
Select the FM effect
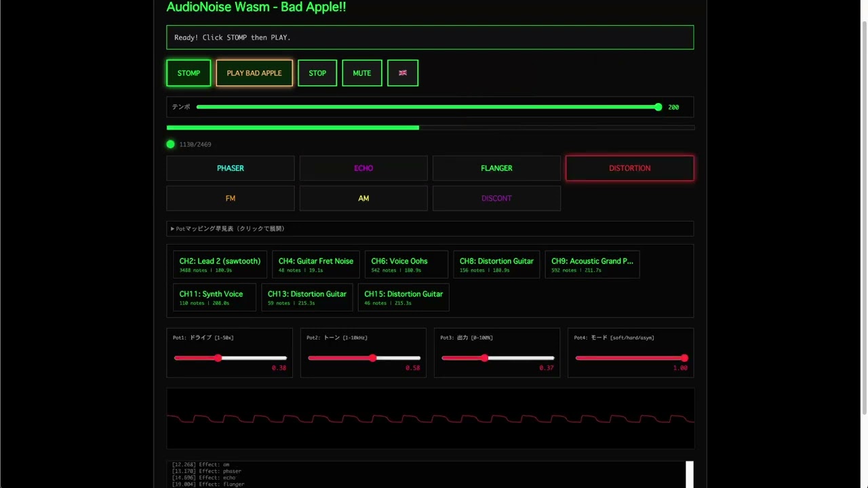point(231,198)
